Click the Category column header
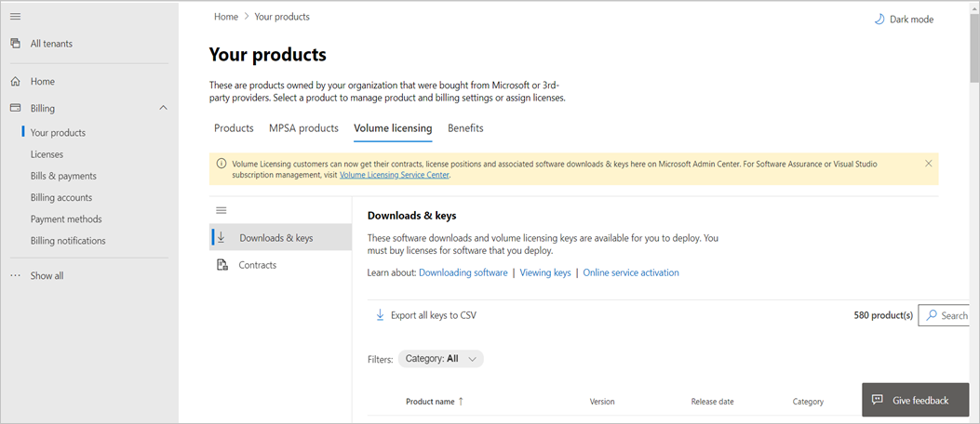This screenshot has width=980, height=424. (x=808, y=402)
